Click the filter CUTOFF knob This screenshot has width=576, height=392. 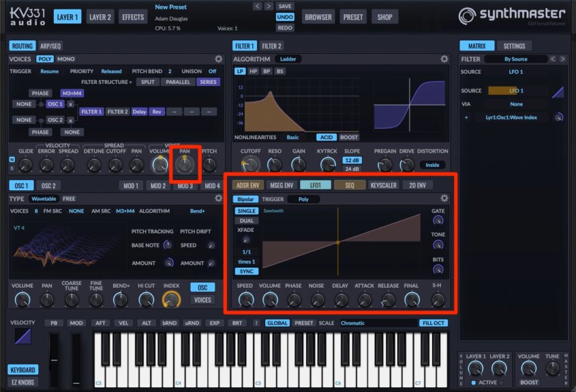click(250, 165)
